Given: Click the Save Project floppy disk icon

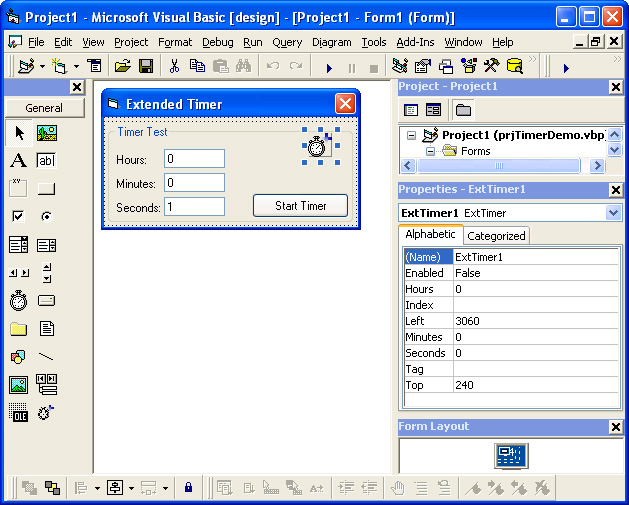Looking at the screenshot, I should (146, 67).
